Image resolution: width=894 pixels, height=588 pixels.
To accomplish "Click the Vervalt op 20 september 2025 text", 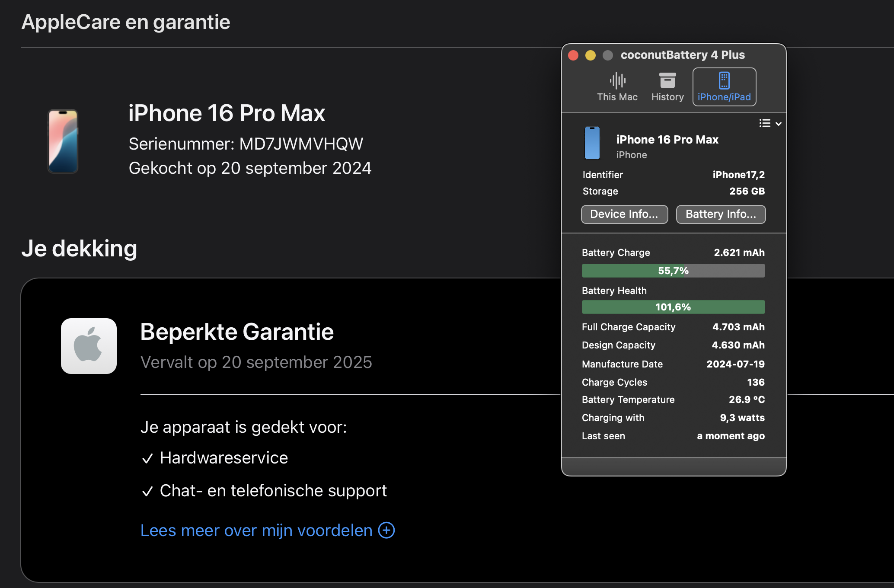I will (256, 362).
